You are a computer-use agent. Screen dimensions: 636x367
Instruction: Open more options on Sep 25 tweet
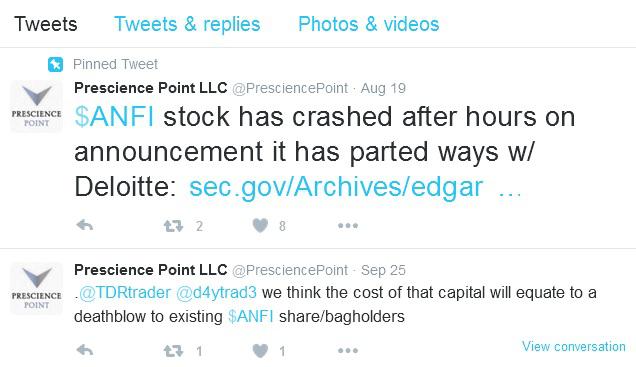[x=348, y=351]
